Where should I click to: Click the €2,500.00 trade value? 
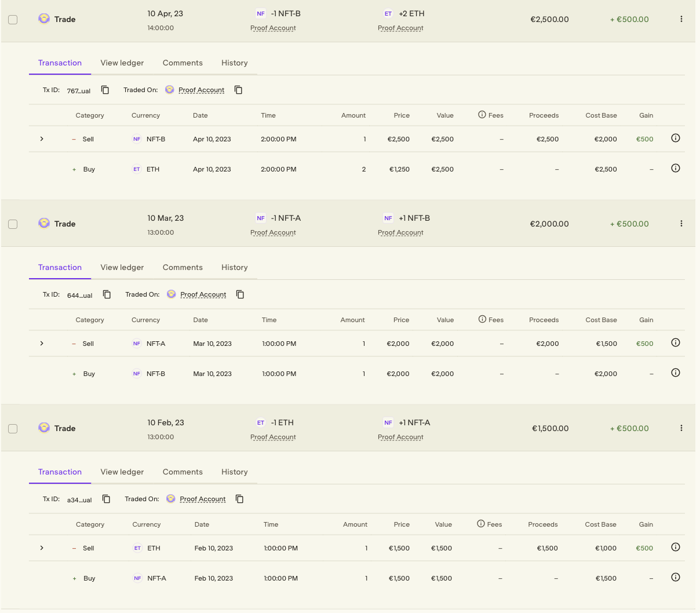[x=549, y=19]
